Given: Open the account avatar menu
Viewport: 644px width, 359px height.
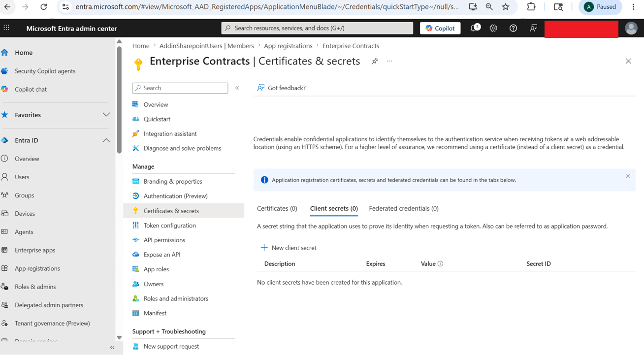Looking at the screenshot, I should pos(631,28).
